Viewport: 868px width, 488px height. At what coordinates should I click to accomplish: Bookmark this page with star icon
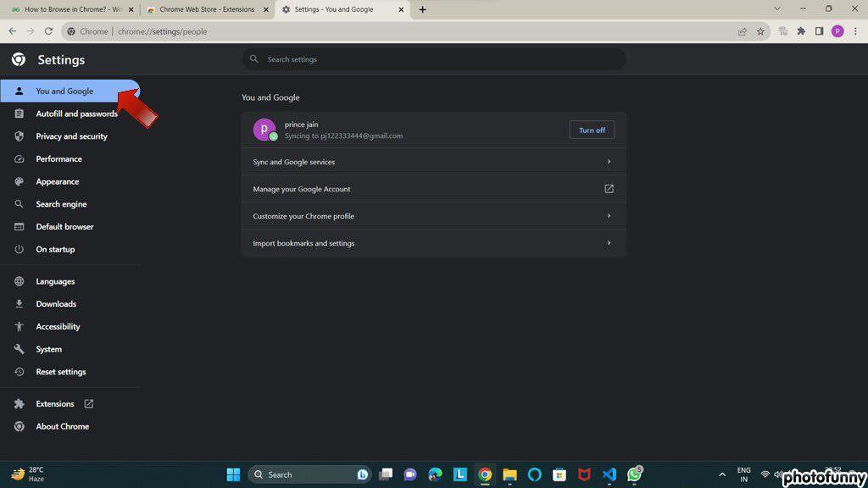pyautogui.click(x=760, y=31)
